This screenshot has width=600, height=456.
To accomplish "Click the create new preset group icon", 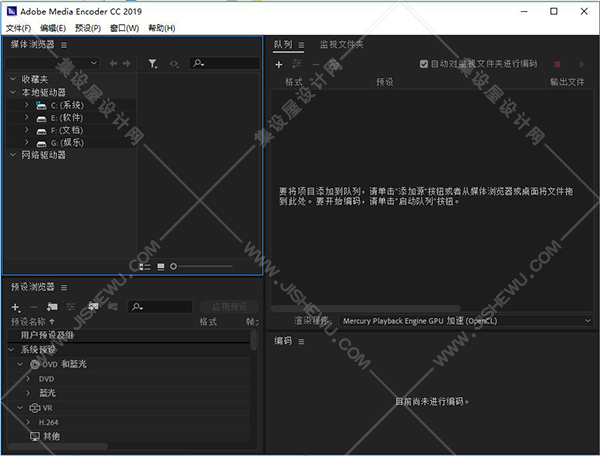I will point(52,307).
